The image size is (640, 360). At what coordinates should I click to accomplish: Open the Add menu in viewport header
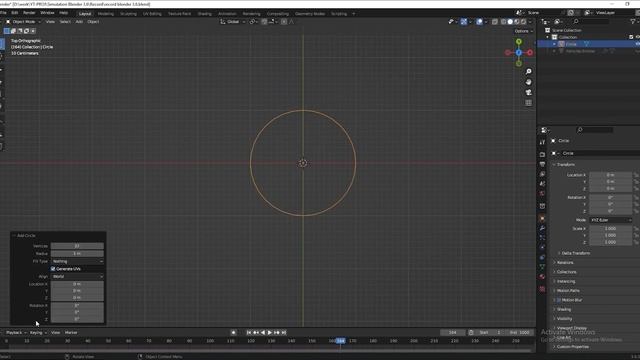[79, 22]
